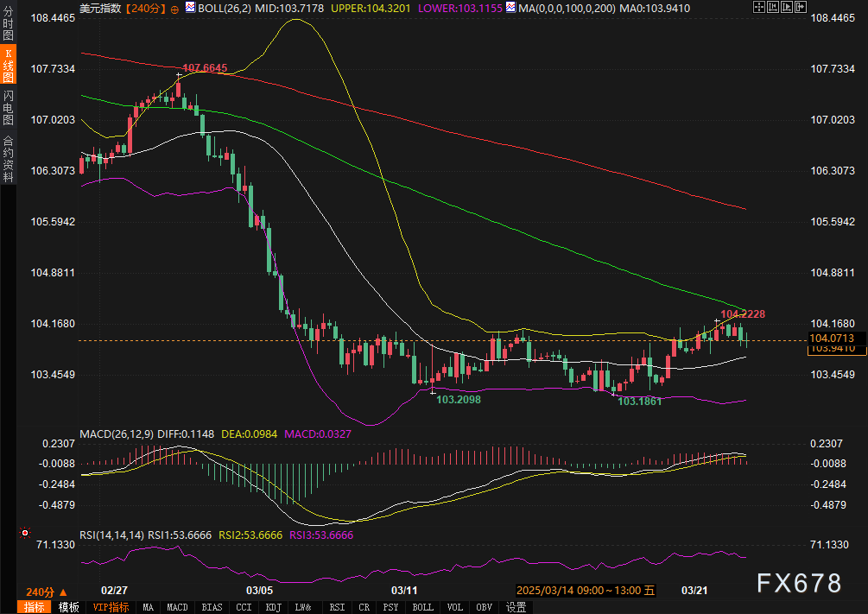Open 设置 settings in bottom bar

coord(516,607)
